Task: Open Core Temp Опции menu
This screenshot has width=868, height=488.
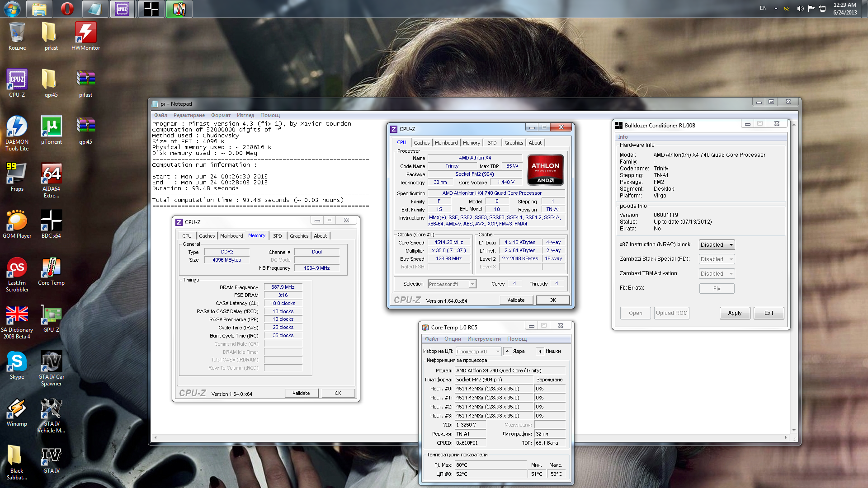Action: pyautogui.click(x=453, y=339)
